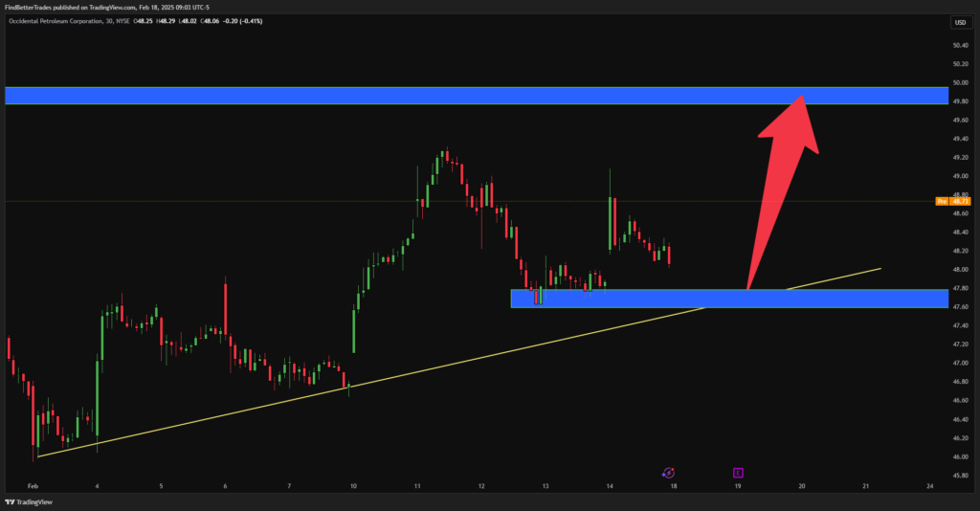980x511 pixels.
Task: Click the TradingView logo at bottom left
Action: point(29,501)
